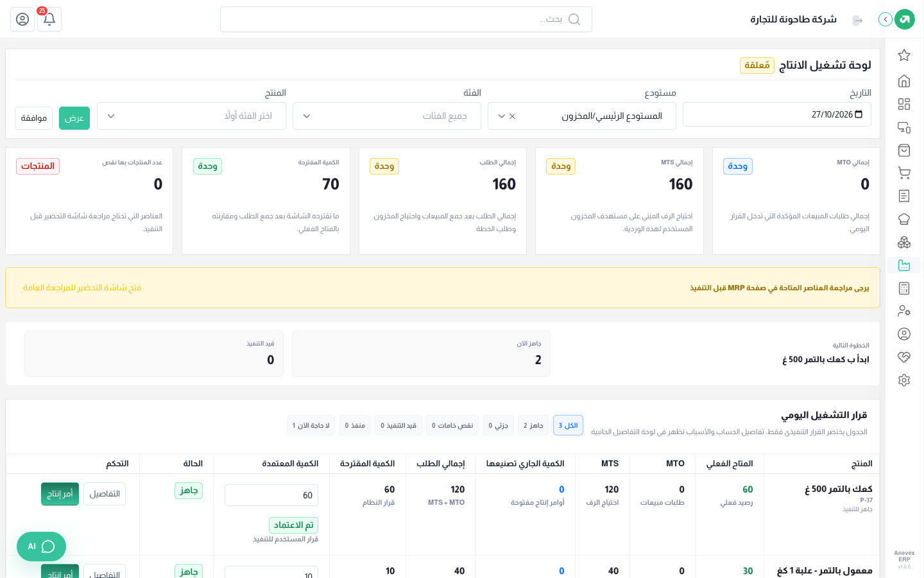Select the قيد التنفيذ 0 filter tab

pos(398,425)
